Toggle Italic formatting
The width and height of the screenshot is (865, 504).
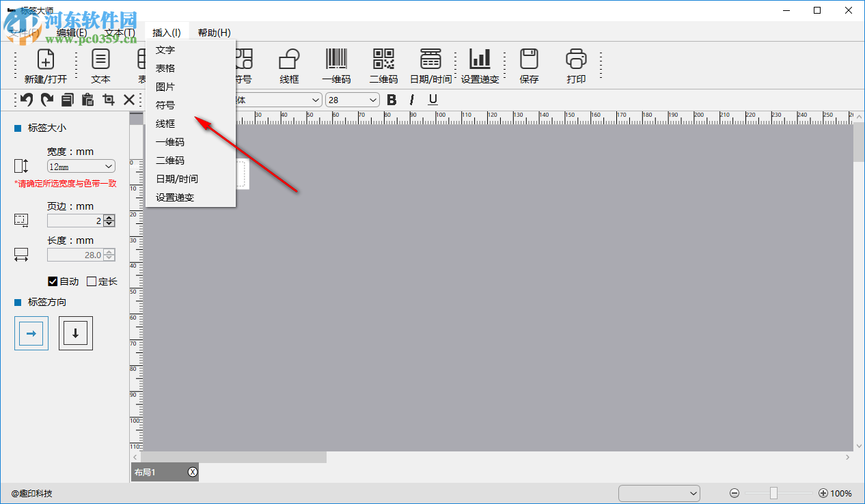click(412, 100)
